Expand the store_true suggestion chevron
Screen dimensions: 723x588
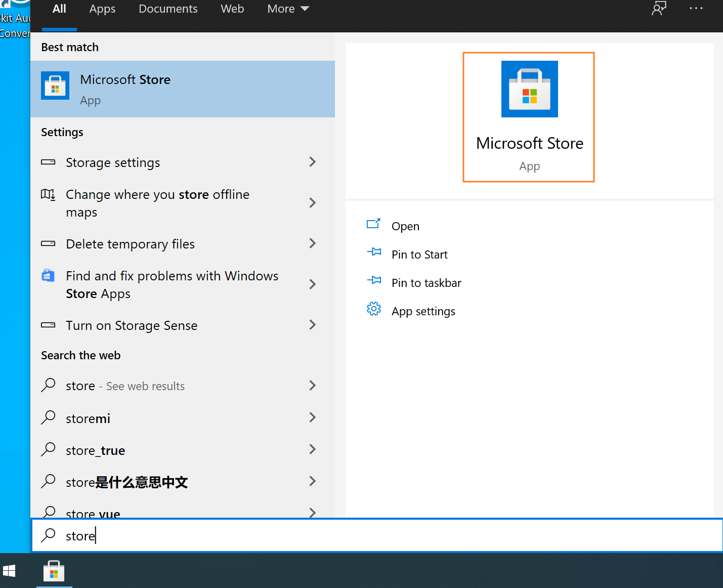313,449
